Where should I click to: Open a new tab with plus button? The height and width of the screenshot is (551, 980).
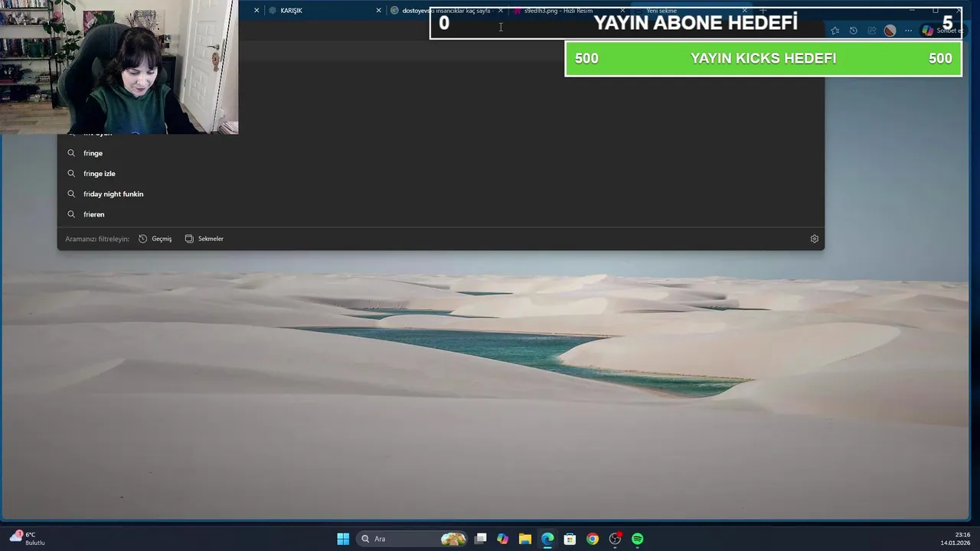763,11
